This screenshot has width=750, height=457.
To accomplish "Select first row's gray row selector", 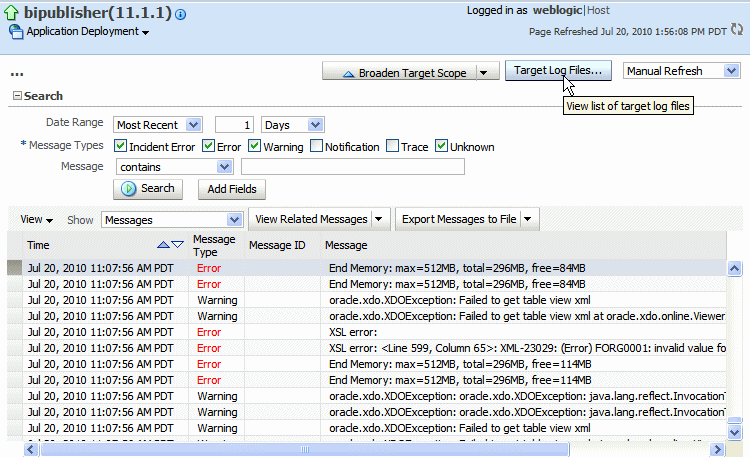I will (15, 268).
